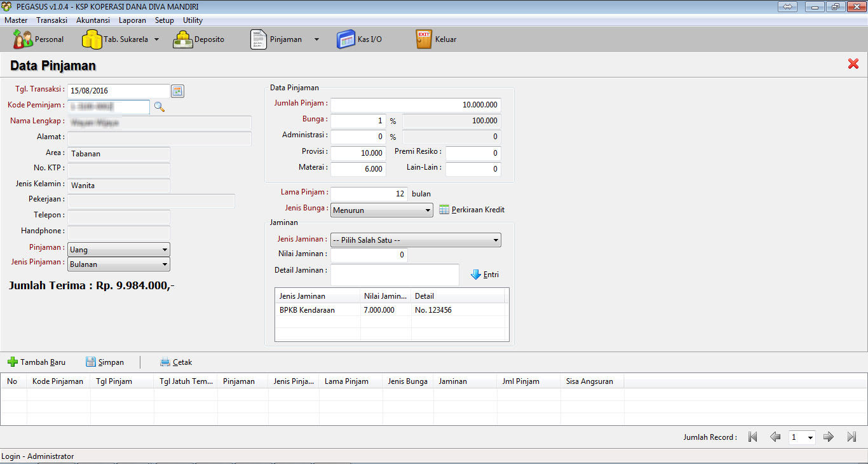Open the Setup menu
Viewport: 868px width, 464px height.
click(x=165, y=20)
